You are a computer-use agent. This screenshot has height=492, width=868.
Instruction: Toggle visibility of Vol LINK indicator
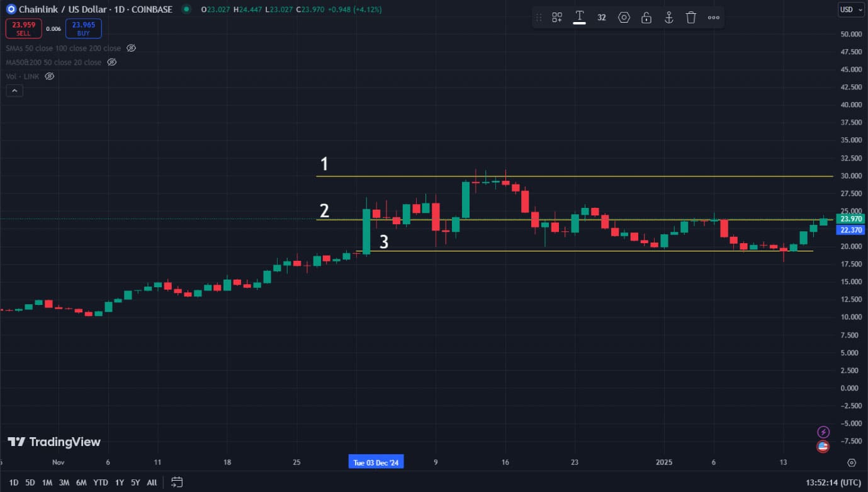(x=50, y=76)
